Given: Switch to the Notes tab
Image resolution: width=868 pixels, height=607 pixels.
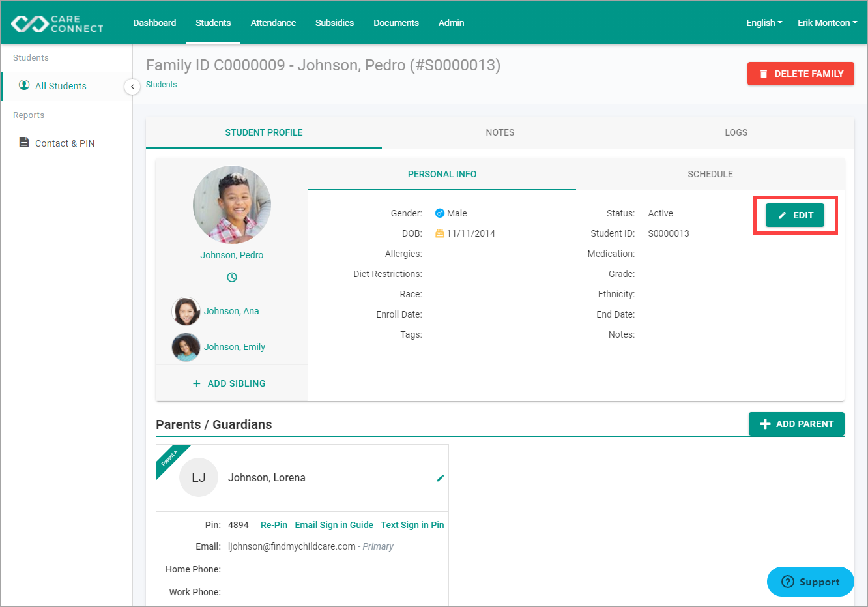Looking at the screenshot, I should pyautogui.click(x=500, y=132).
